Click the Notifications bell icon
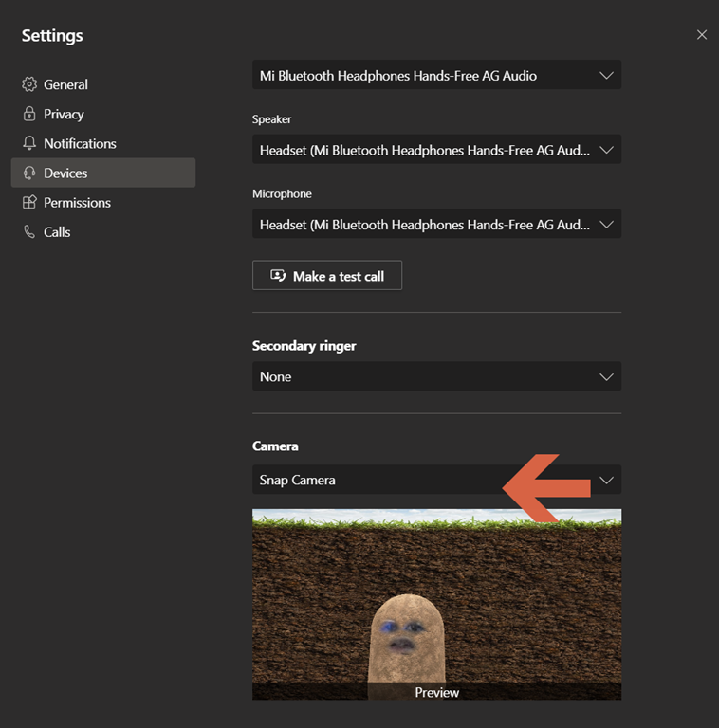The width and height of the screenshot is (719, 728). (29, 143)
